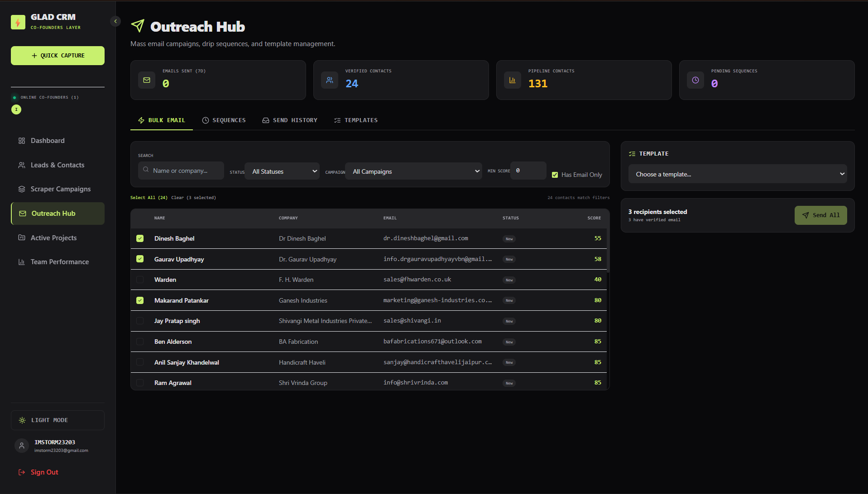Click the contacts table vertical scrollbar

click(x=608, y=251)
